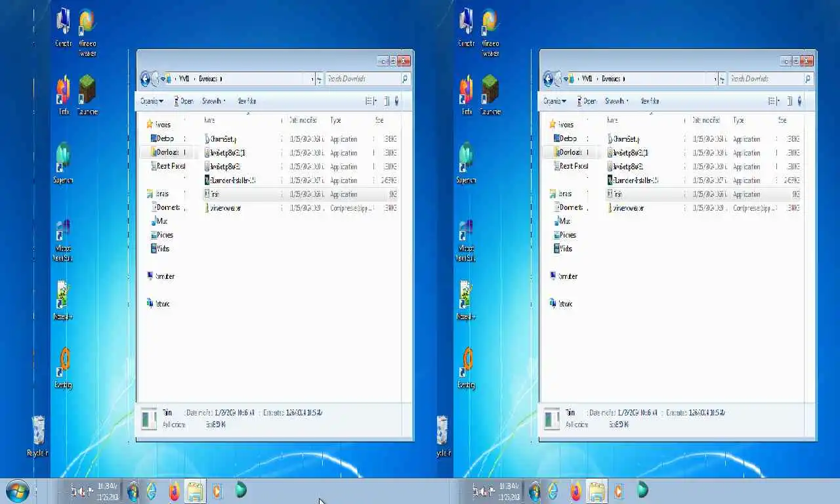
Task: Open Everything desktop shortcut on left desktop copy
Action: pyautogui.click(x=63, y=368)
